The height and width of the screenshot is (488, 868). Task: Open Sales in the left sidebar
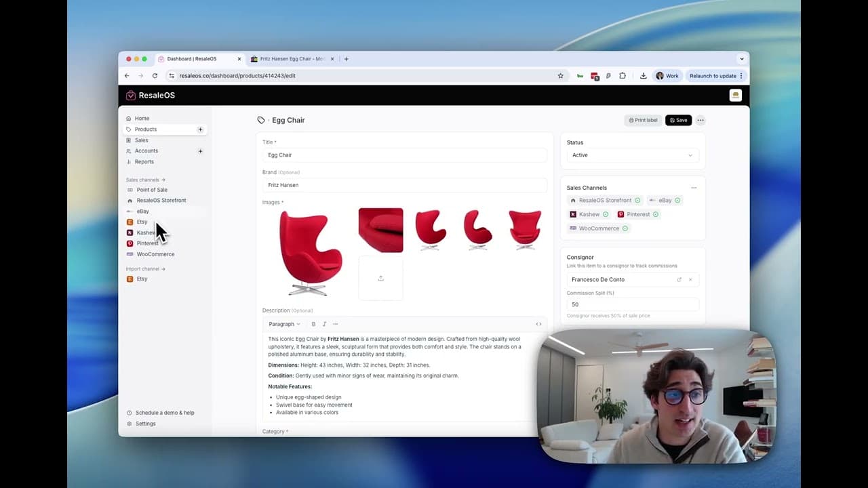click(x=141, y=140)
